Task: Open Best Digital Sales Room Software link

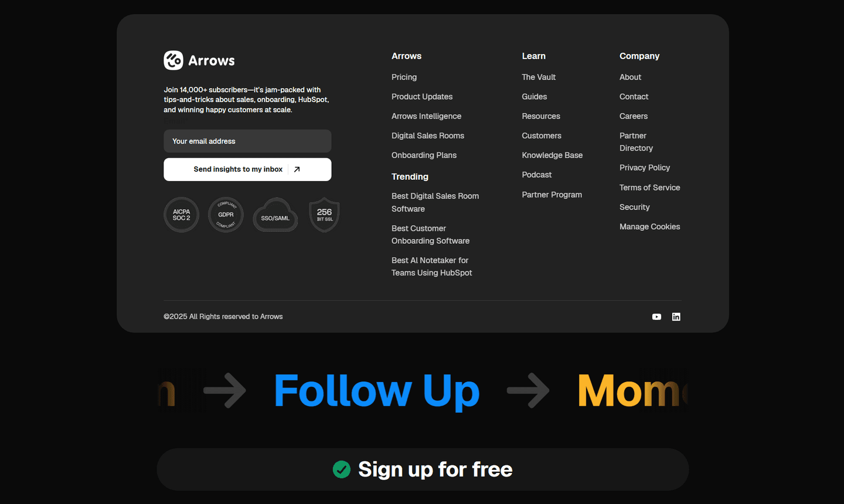Action: [435, 202]
